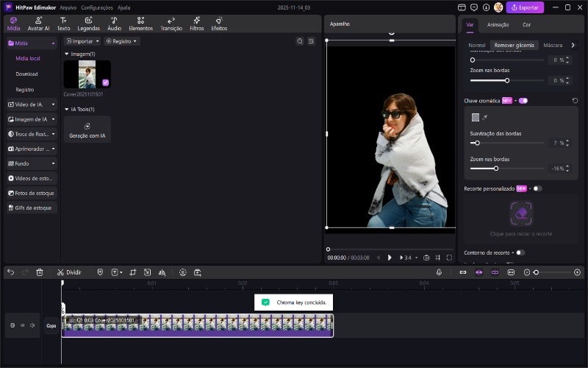Select the Máscara sub-tab
The height and width of the screenshot is (368, 588).
[553, 45]
